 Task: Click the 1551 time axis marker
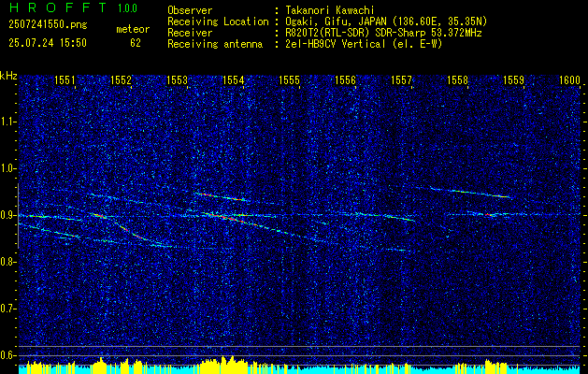coord(65,79)
